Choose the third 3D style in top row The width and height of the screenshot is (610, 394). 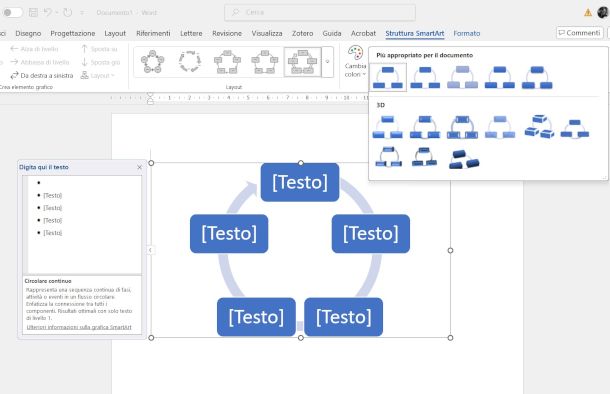pos(463,127)
